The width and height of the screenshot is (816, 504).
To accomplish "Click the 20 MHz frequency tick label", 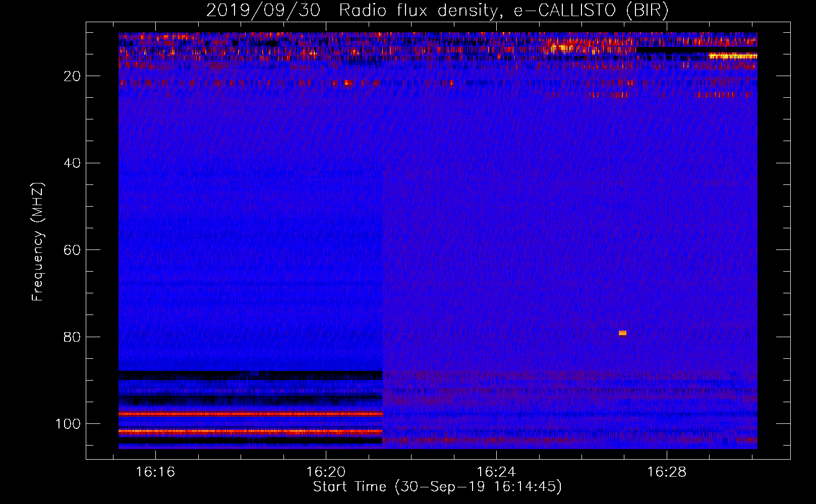I will [x=72, y=76].
